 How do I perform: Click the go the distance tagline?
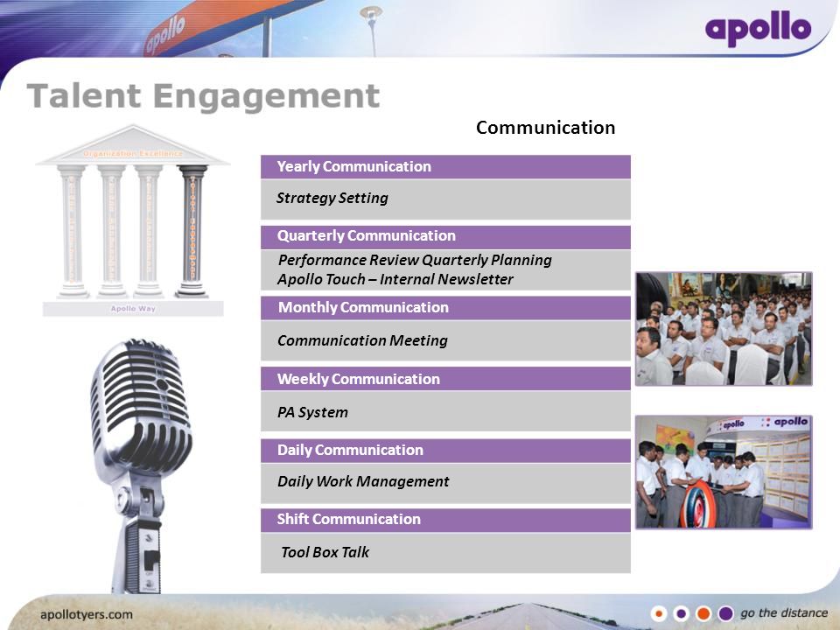pos(784,612)
